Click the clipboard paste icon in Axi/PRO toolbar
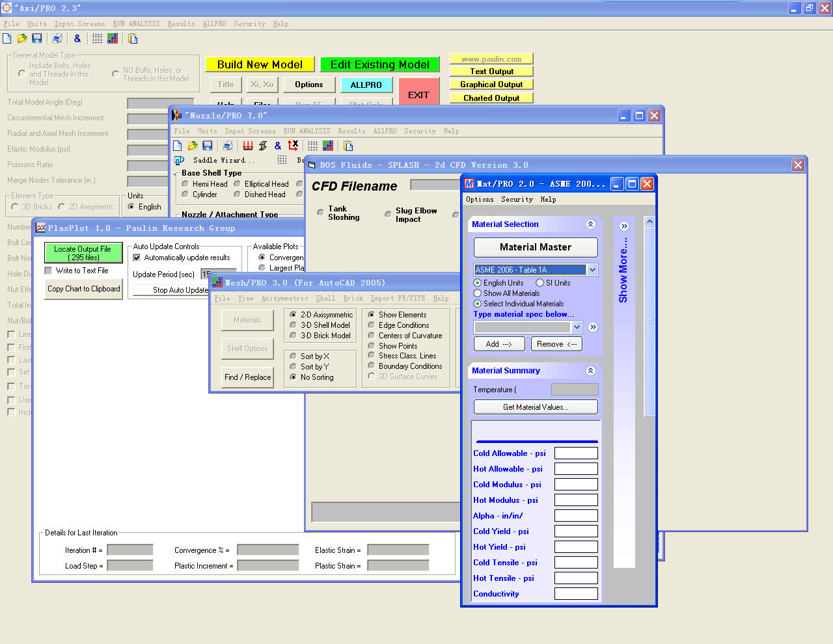The height and width of the screenshot is (644, 833). [133, 38]
